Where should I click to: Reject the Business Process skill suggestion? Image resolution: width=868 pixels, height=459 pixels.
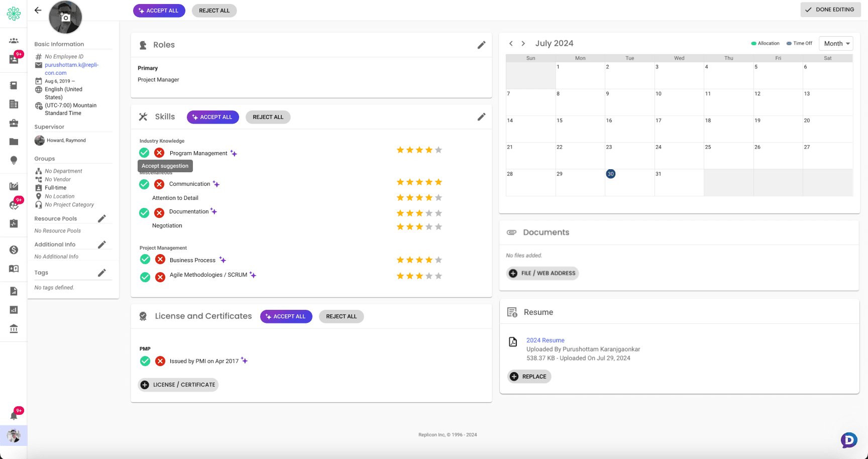pyautogui.click(x=160, y=259)
